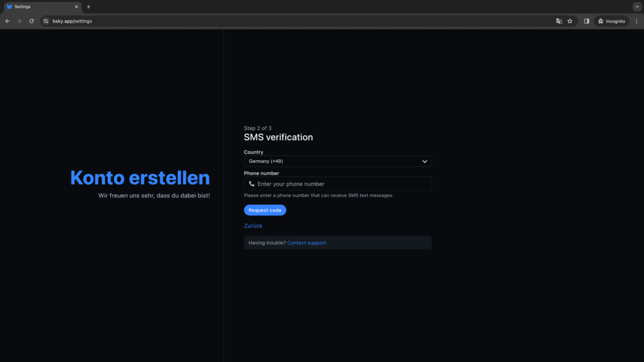Viewport: 644px width, 362px height.
Task: Click the Incognito indicator
Action: point(611,21)
